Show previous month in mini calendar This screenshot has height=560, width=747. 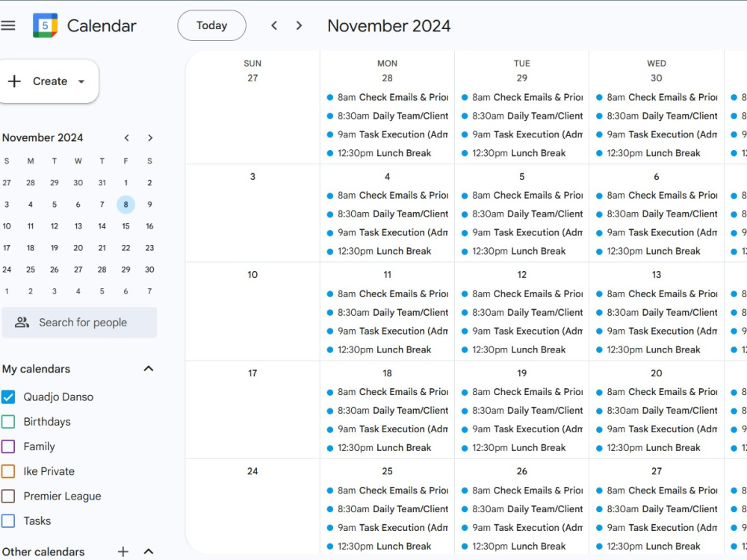tap(127, 138)
